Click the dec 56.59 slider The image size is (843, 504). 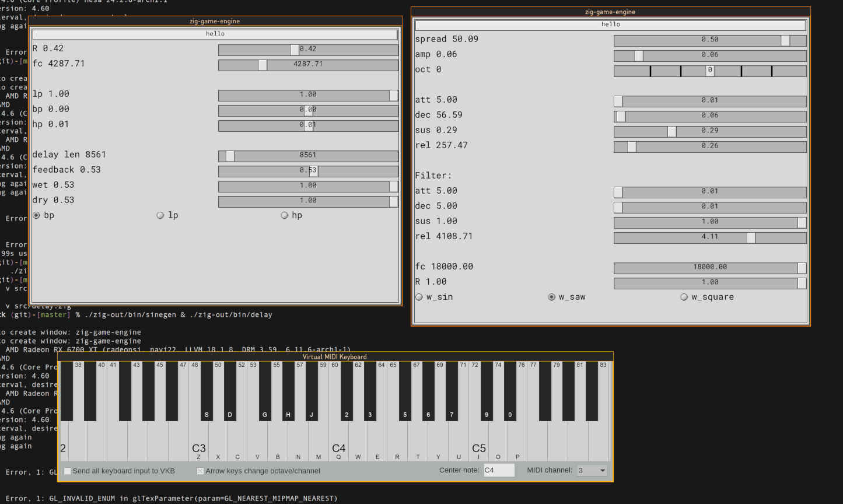[710, 116]
